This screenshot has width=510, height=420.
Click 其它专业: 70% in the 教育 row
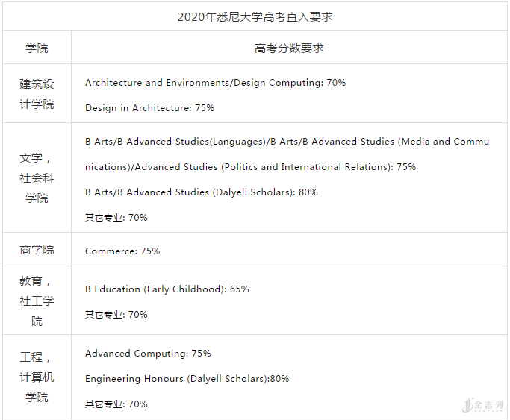click(116, 315)
